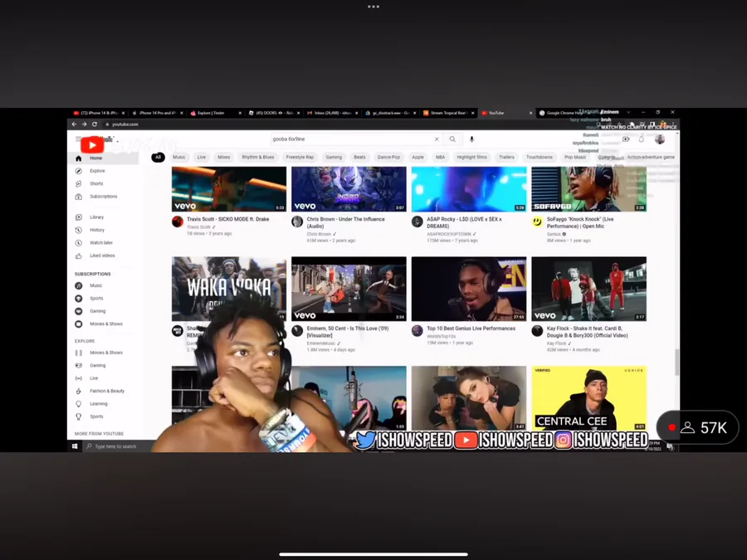
Task: Open Music subscription channel
Action: point(95,285)
